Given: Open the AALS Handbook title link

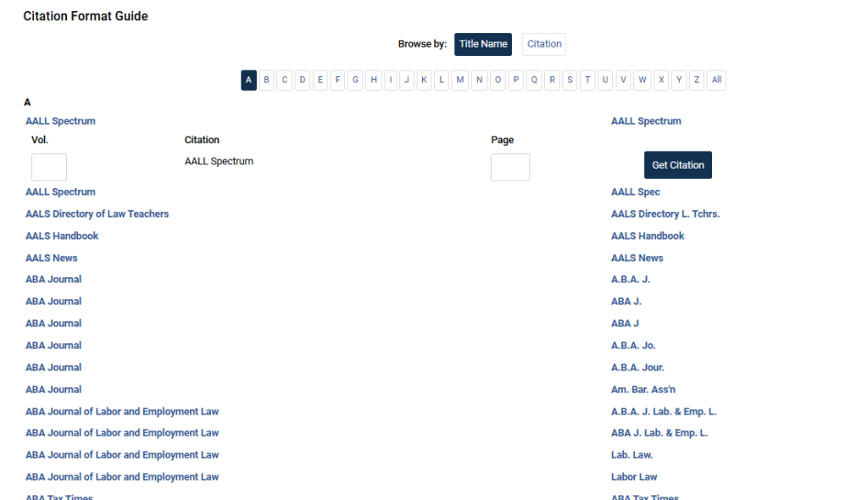Looking at the screenshot, I should point(62,236).
